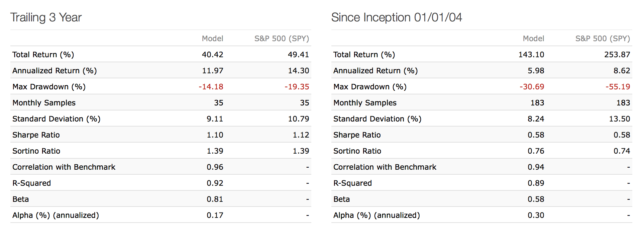Click the 40.42 total return value
This screenshot has height=247, width=644.
[212, 55]
